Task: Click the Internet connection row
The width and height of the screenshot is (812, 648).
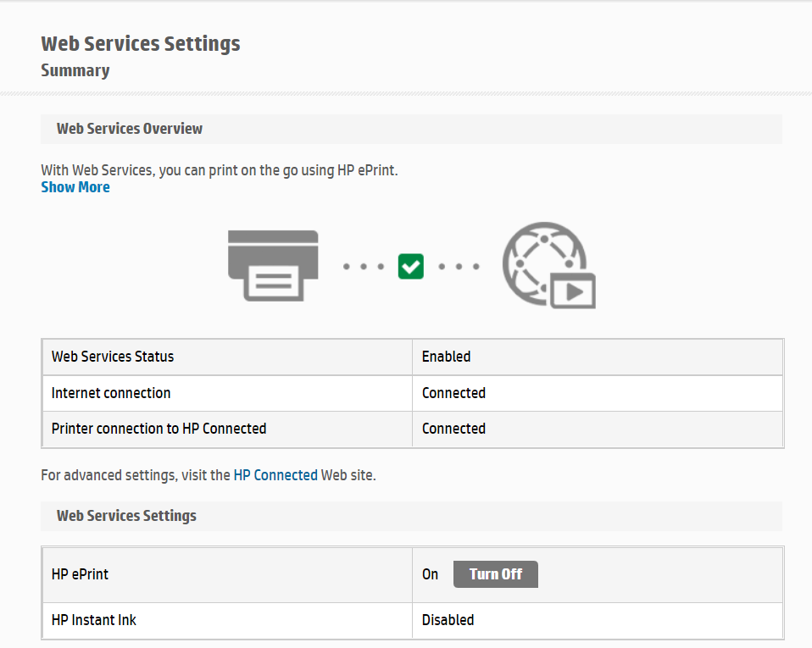Action: coord(110,392)
